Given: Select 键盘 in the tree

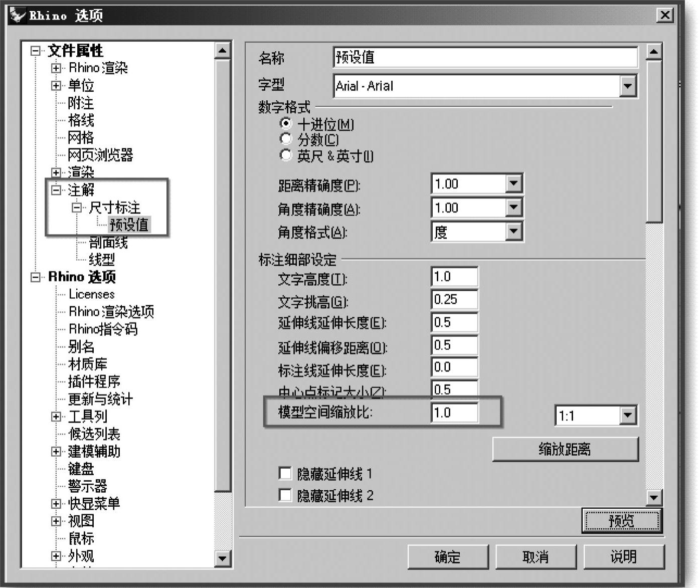Looking at the screenshot, I should click(81, 469).
